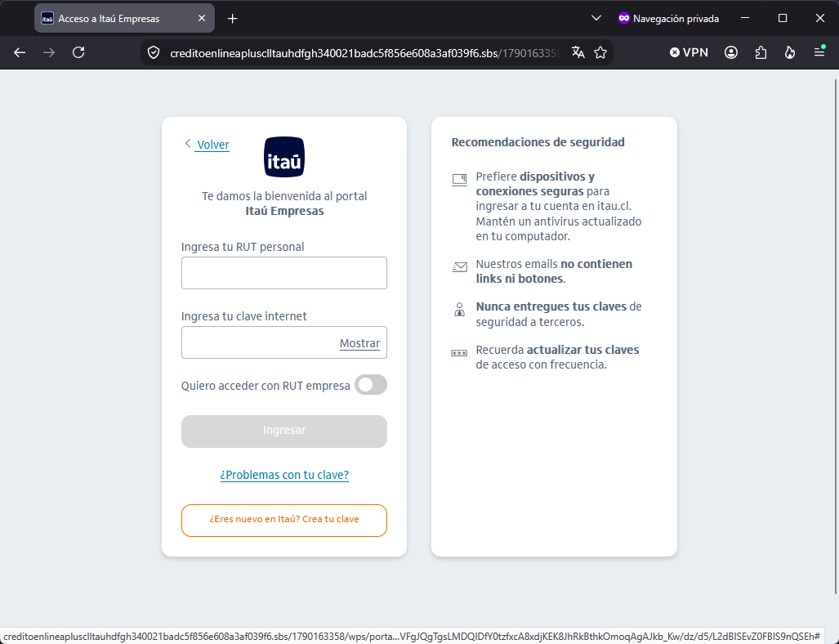
Task: Click the envelope icon beside emails tip
Action: point(460,266)
